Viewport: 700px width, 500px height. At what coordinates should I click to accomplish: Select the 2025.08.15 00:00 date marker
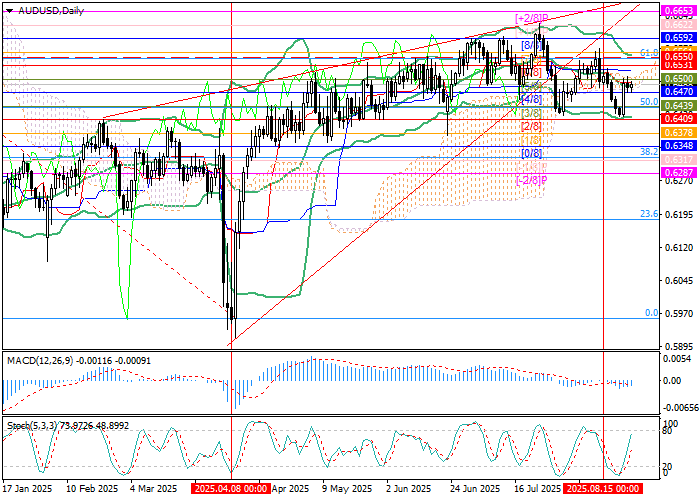click(x=603, y=488)
